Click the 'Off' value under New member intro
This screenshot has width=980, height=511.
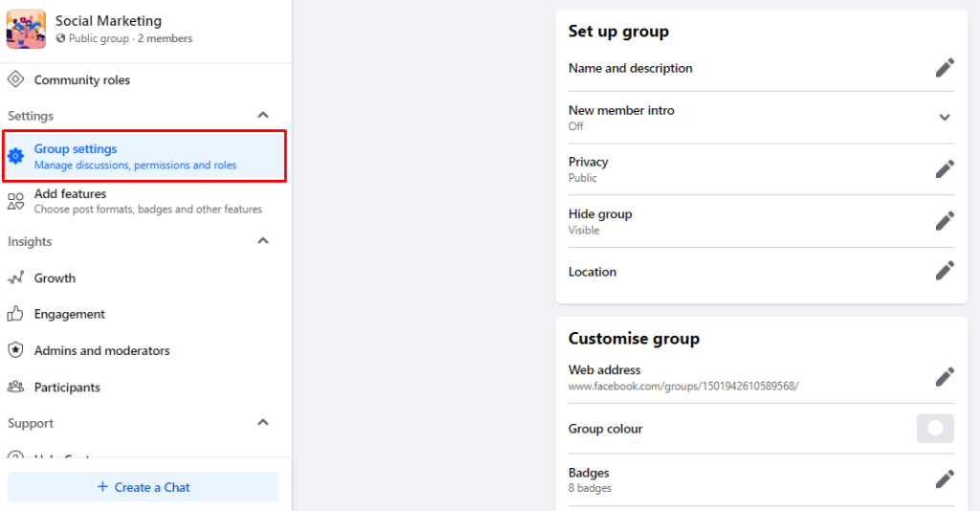(575, 126)
